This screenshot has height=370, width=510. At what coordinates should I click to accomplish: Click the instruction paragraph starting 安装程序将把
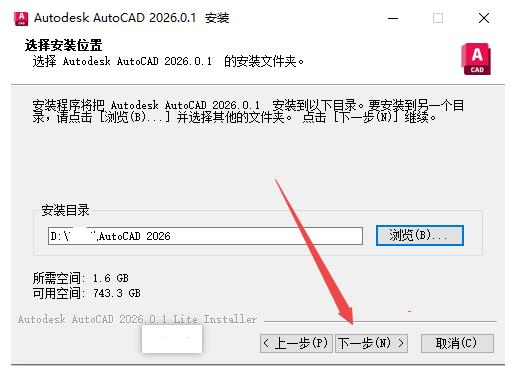pyautogui.click(x=248, y=111)
